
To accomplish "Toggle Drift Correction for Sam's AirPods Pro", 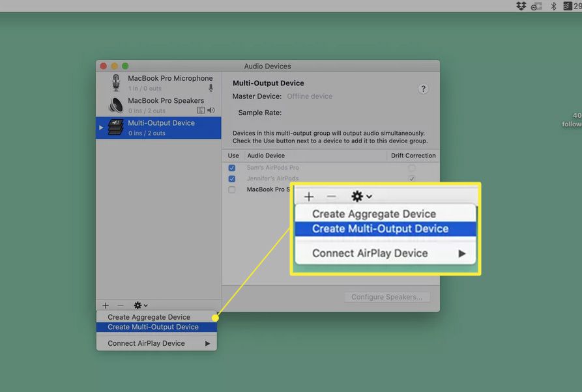I will click(411, 168).
